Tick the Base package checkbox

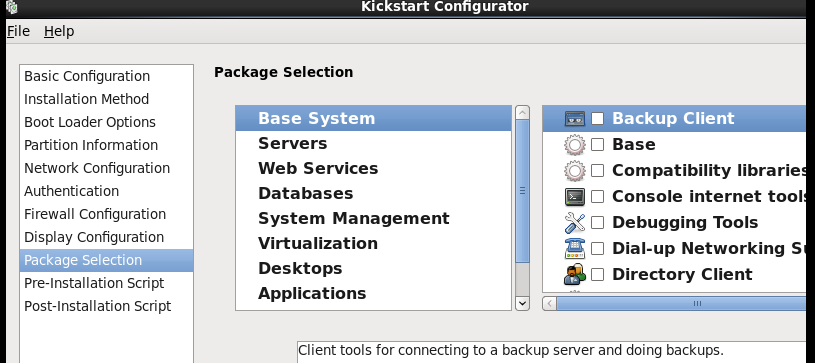(597, 145)
